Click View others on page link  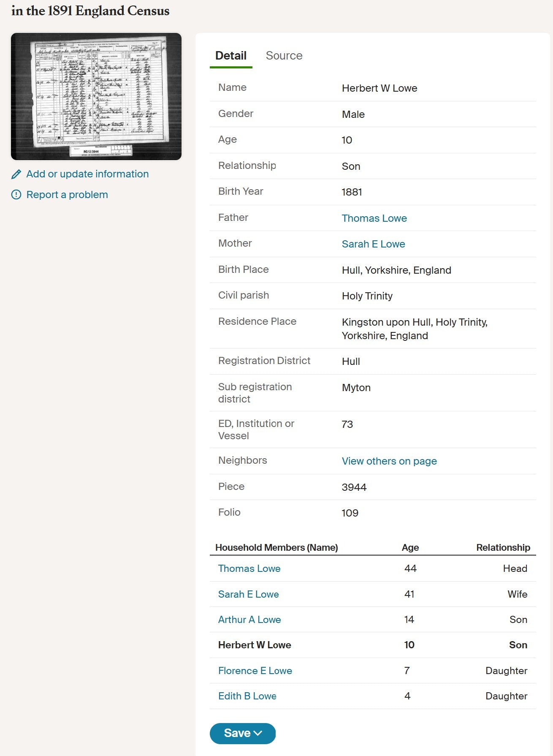point(389,461)
